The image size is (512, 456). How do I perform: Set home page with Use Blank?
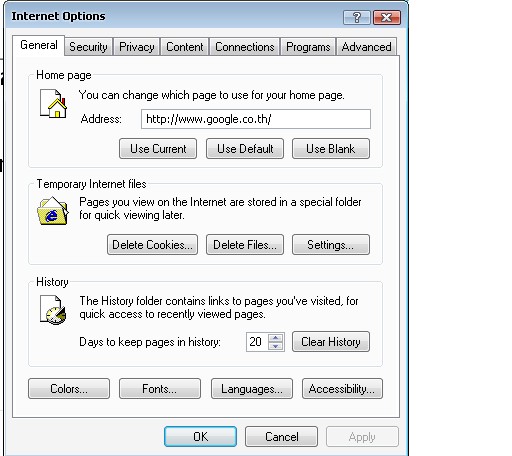[x=331, y=149]
